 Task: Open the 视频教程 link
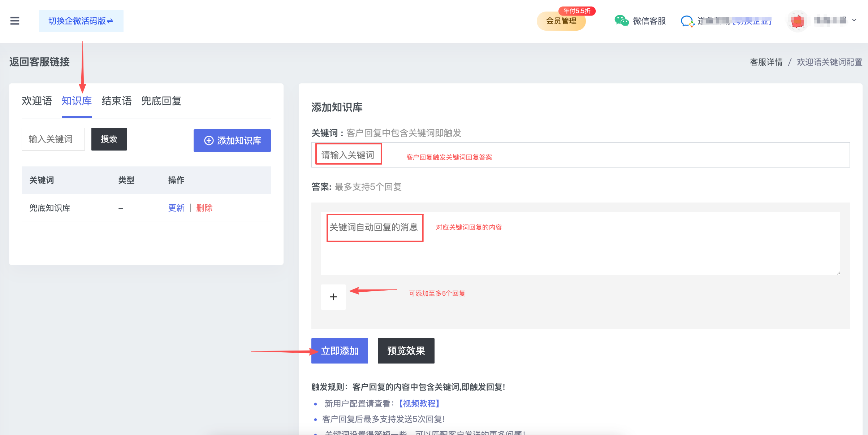(419, 403)
